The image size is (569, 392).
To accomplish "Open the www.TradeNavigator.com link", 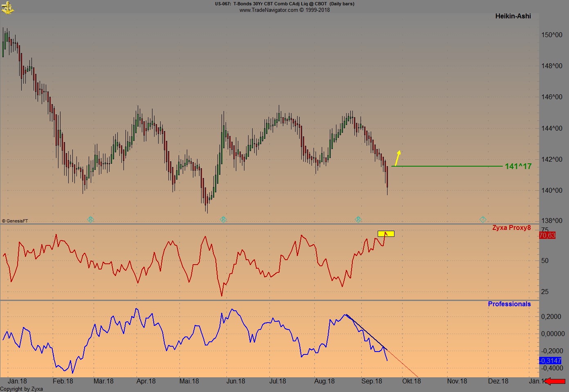I will tap(269, 10).
